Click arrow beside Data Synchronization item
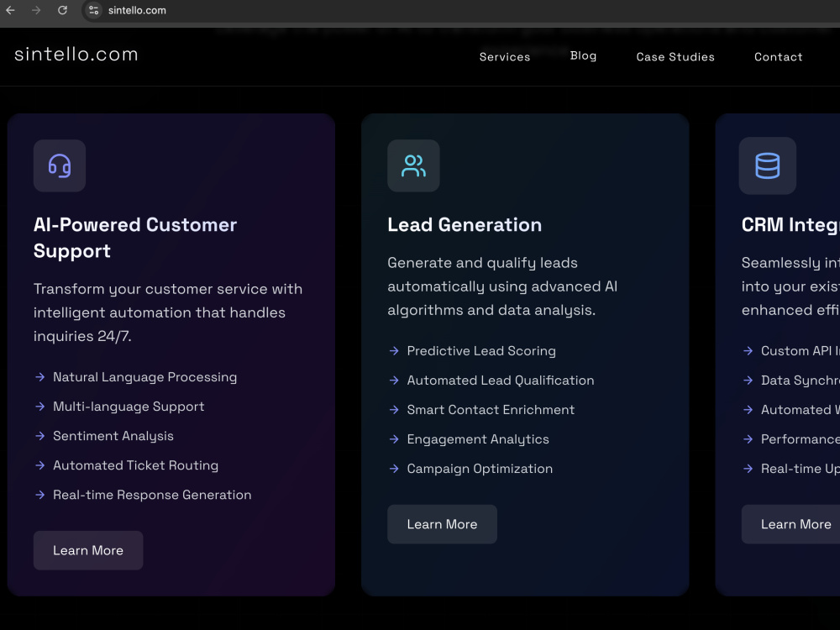This screenshot has height=630, width=840. pos(748,381)
